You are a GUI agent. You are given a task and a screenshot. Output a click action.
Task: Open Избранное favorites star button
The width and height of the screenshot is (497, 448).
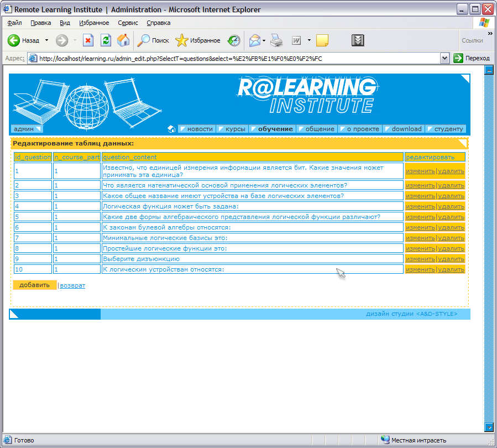(x=198, y=40)
